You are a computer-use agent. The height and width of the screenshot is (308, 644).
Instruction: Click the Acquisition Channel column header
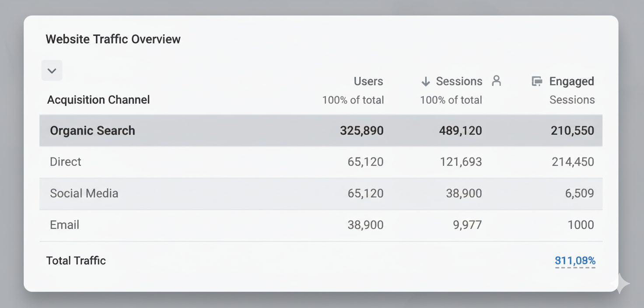98,100
